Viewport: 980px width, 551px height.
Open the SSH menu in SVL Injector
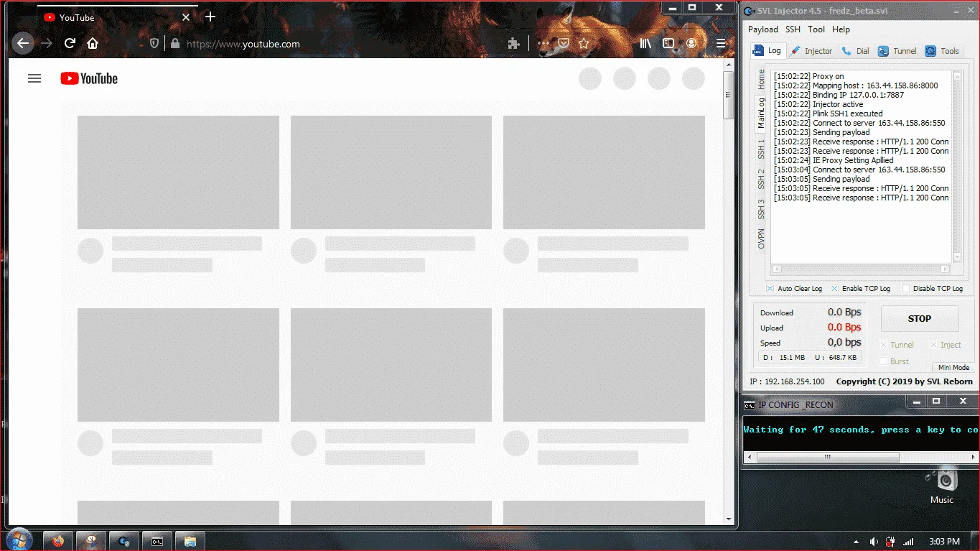point(793,29)
